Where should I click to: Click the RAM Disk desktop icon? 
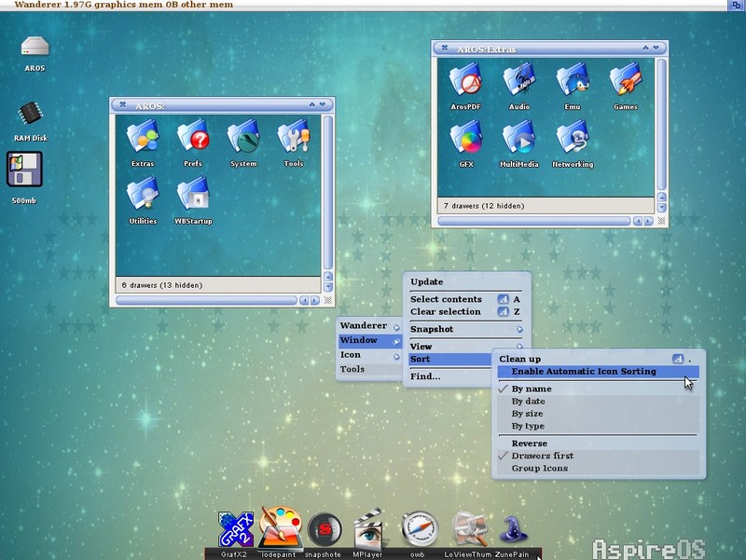pos(30,118)
